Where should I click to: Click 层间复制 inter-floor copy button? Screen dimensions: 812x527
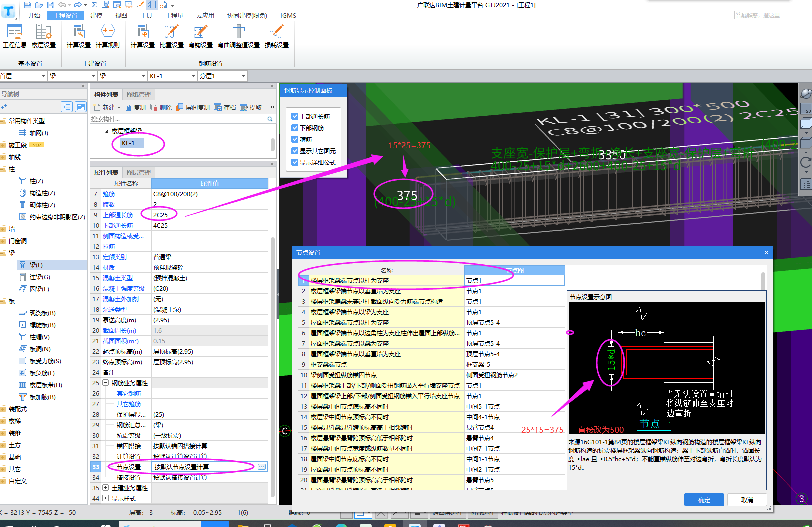(193, 107)
